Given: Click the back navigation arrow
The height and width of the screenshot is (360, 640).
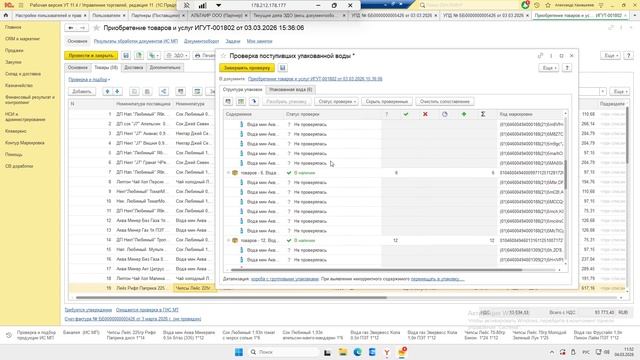Looking at the screenshot, I should (71, 28).
